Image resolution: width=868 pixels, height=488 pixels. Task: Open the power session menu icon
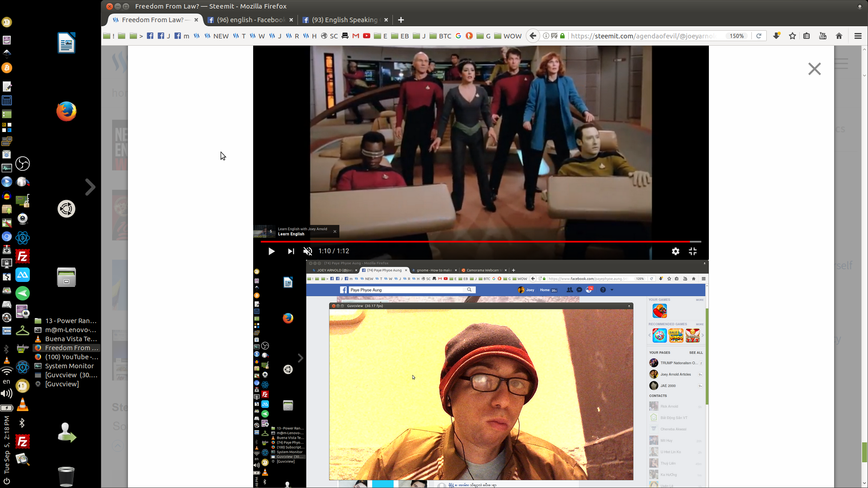(x=7, y=482)
